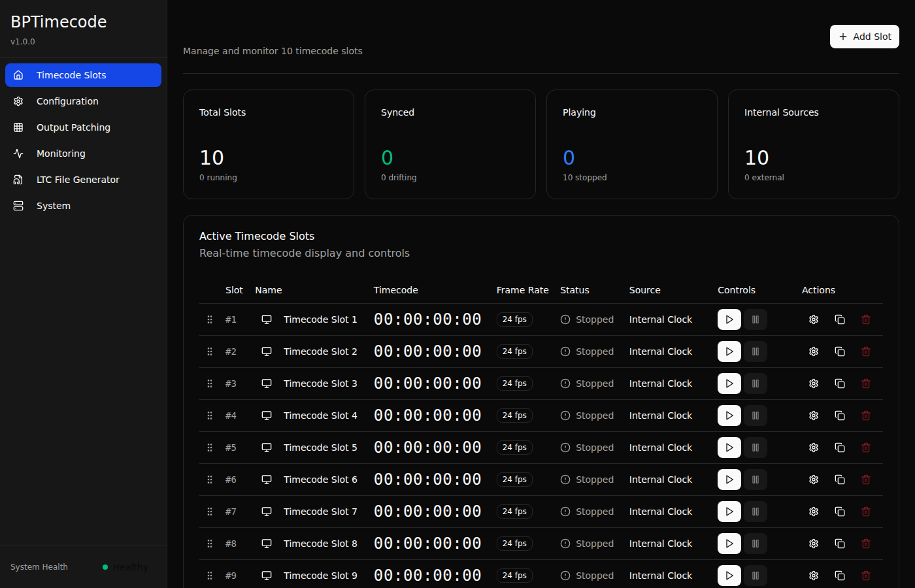Click the LTC File Generator icon
This screenshot has height=588, width=915.
18,180
